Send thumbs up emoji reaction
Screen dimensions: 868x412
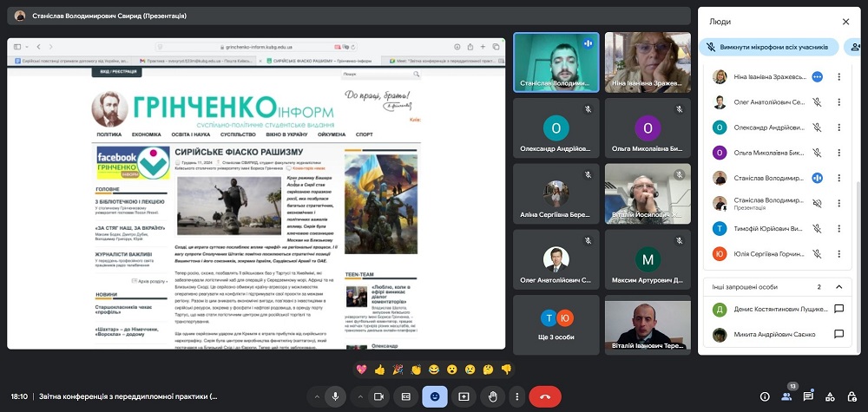(379, 369)
